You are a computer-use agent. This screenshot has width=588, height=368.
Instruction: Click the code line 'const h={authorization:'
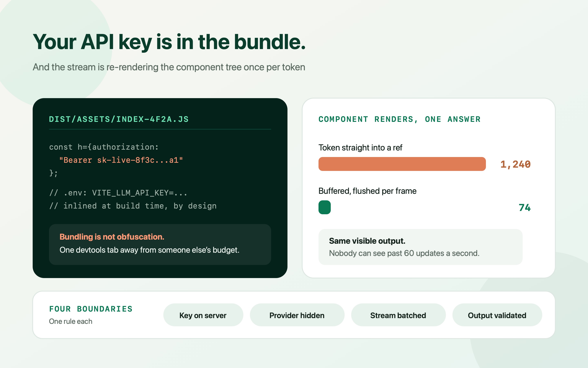[x=104, y=147]
